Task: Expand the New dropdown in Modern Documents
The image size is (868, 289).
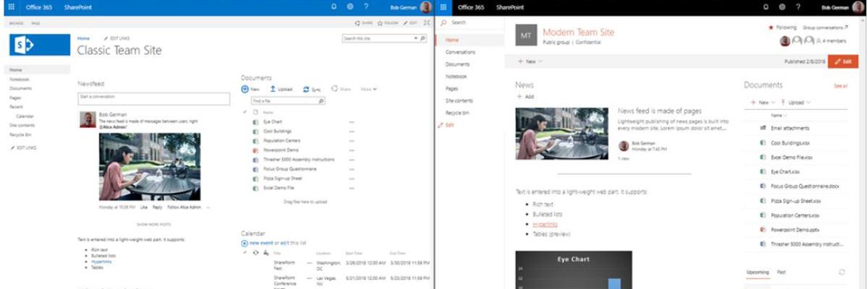Action: pos(773,103)
